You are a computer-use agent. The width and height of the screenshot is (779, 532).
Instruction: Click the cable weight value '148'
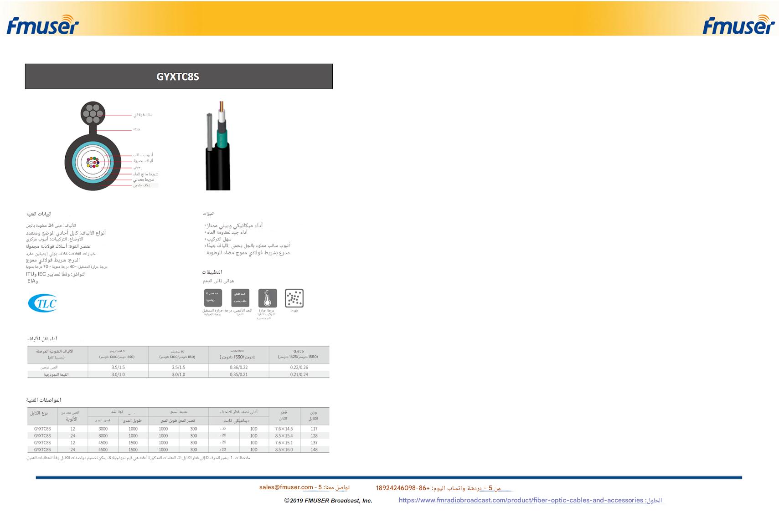tap(314, 450)
